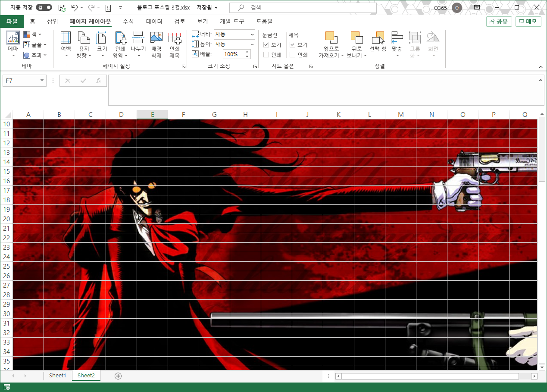Select the Sheet2 tab
Image resolution: width=547 pixels, height=392 pixels.
pyautogui.click(x=86, y=376)
